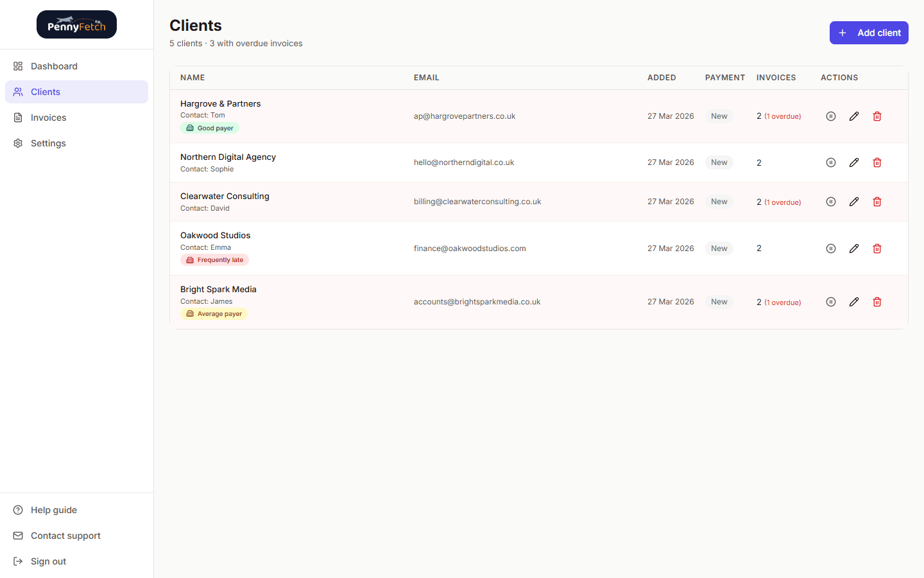Viewport: 924px width, 578px height.
Task: Select the Clients menu item
Action: pyautogui.click(x=45, y=92)
